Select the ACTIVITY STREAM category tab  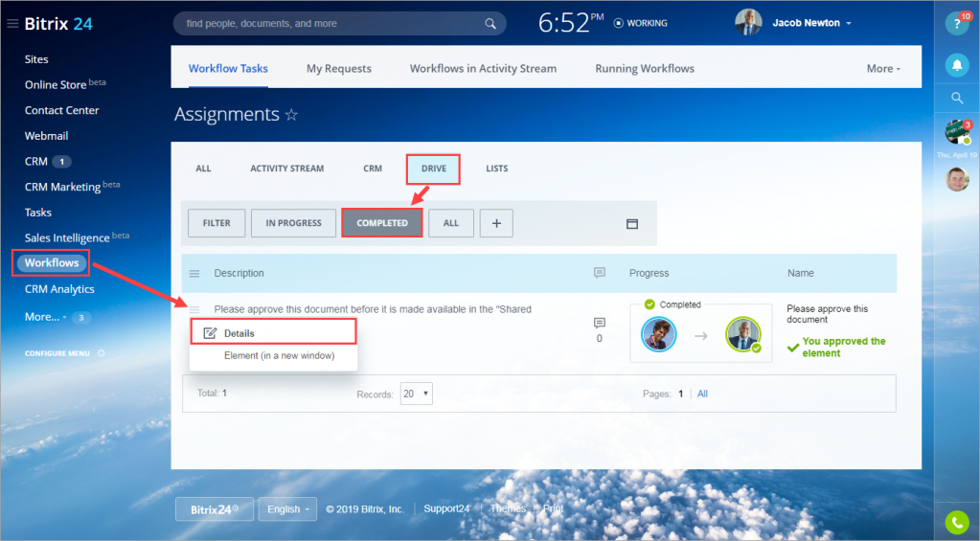[x=286, y=169]
